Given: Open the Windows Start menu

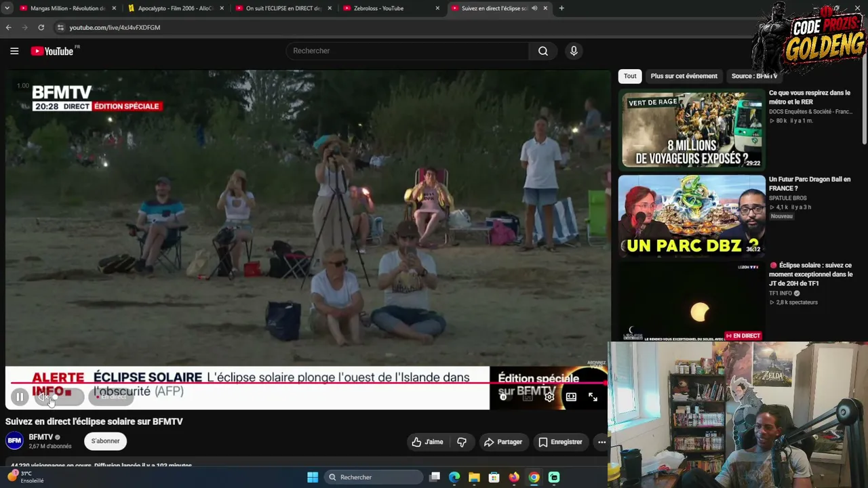Looking at the screenshot, I should (x=313, y=477).
